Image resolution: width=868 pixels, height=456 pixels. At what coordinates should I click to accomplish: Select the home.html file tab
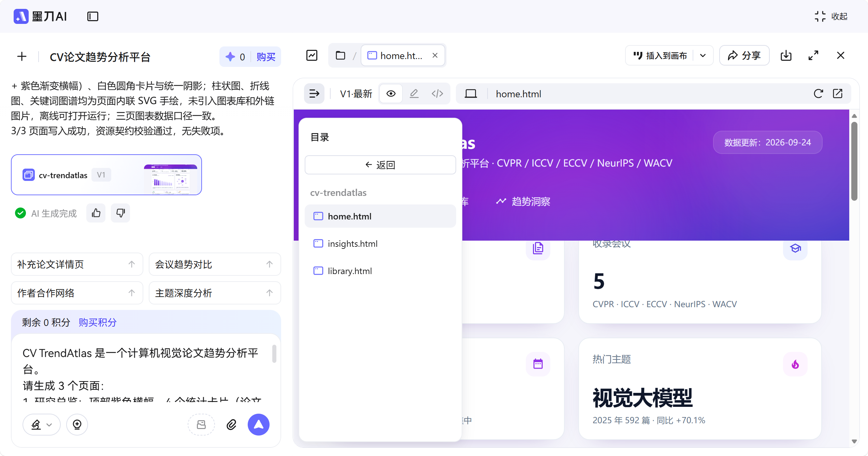(403, 55)
